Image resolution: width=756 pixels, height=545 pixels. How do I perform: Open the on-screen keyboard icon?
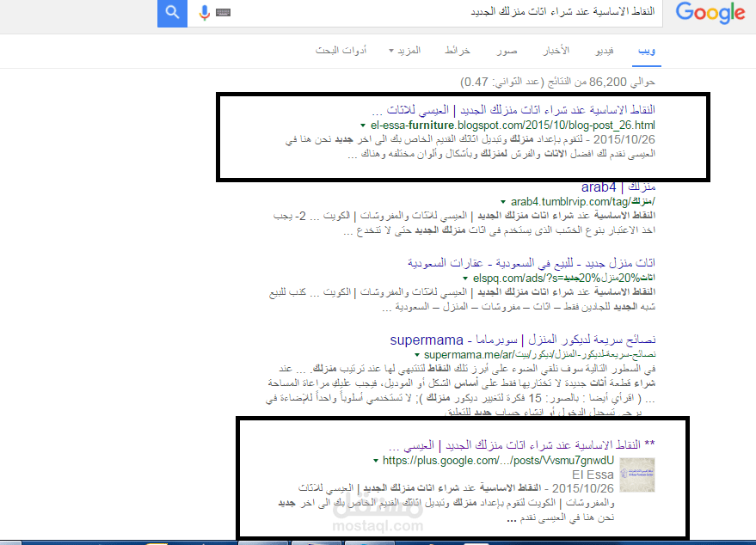[224, 13]
